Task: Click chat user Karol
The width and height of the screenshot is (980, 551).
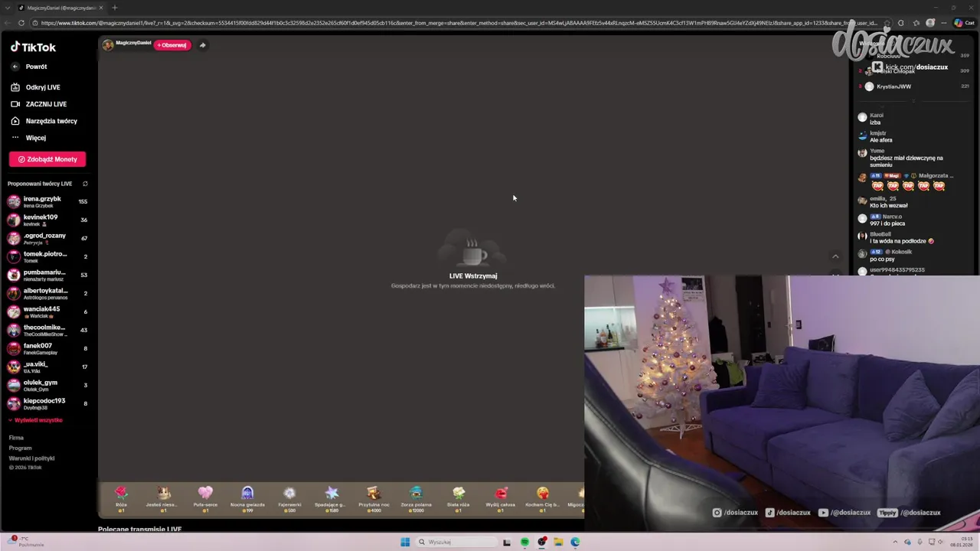Action: point(876,116)
